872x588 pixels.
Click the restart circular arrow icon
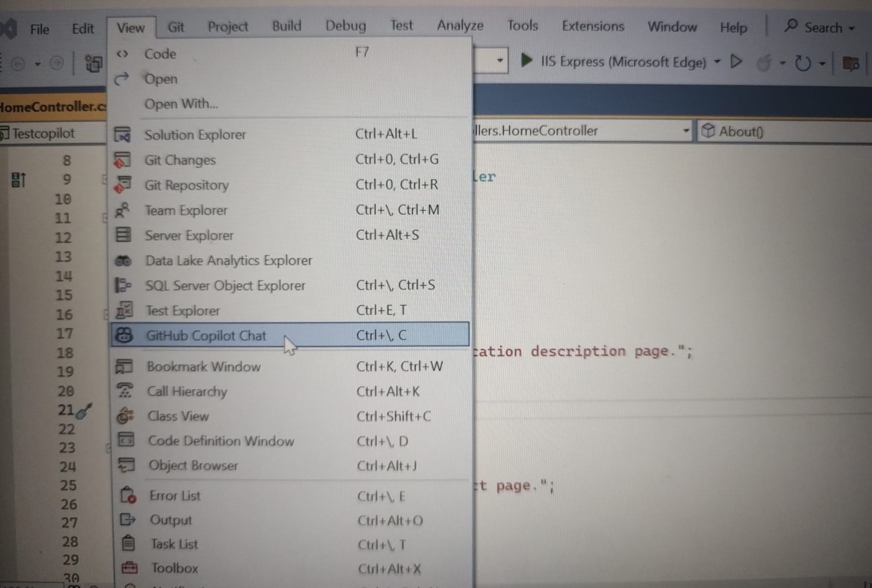pyautogui.click(x=803, y=63)
